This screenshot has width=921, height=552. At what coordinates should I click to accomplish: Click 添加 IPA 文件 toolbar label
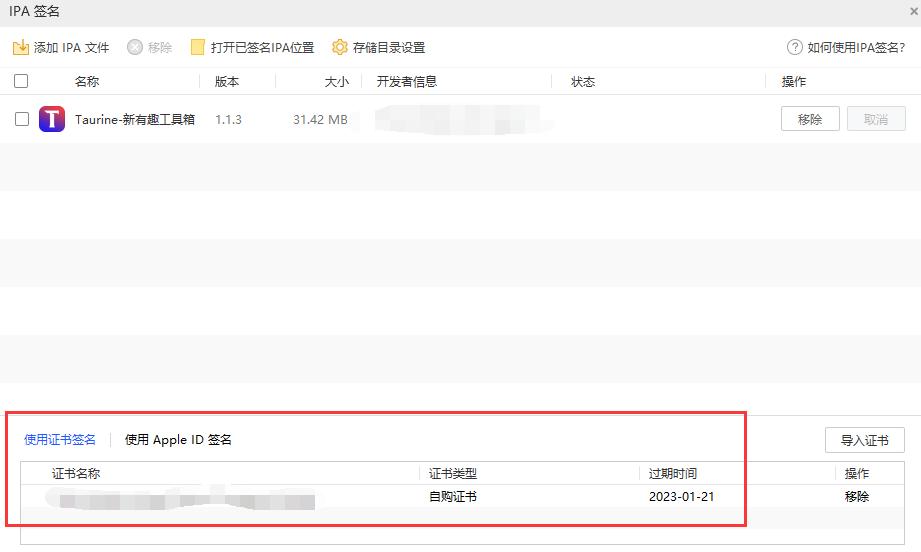tap(72, 48)
